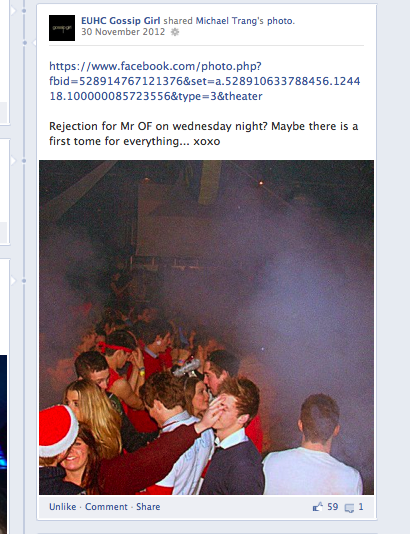Open the shared party photo
The image size is (410, 534).
(x=206, y=327)
